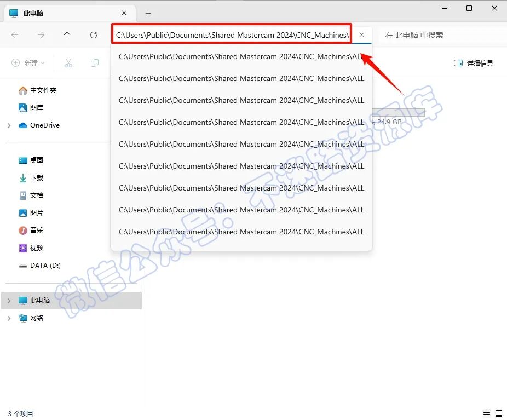Close the 此电脑 tab
Image resolution: width=507 pixels, height=420 pixels.
pos(124,13)
